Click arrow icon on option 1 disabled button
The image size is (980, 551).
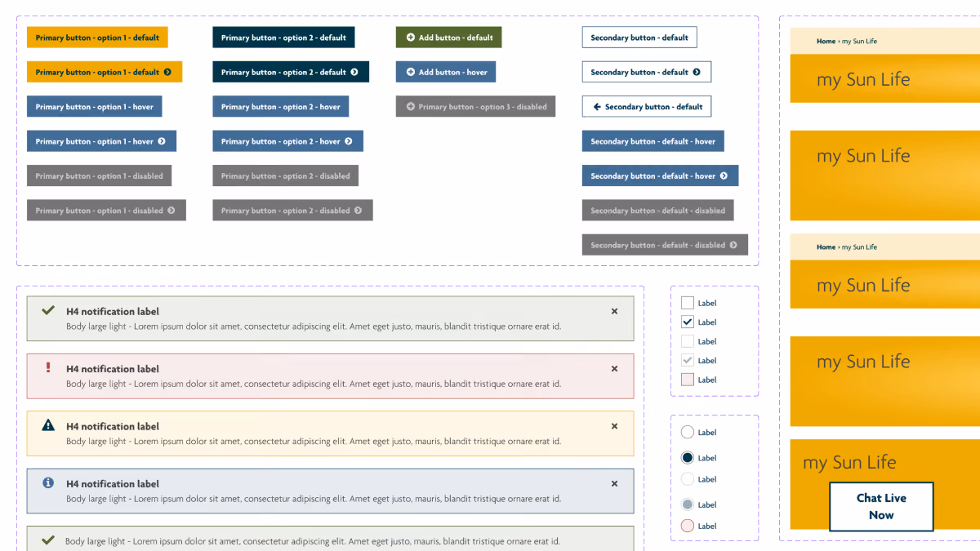(x=171, y=211)
